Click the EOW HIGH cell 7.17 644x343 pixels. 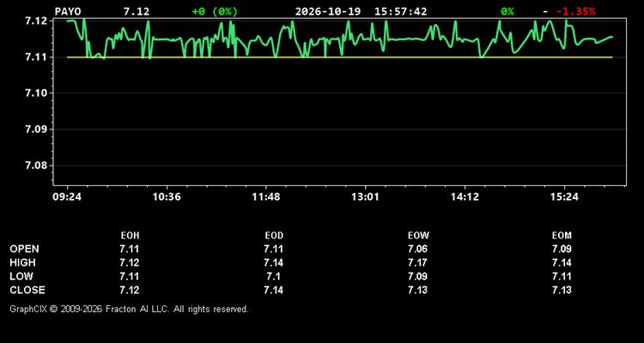417,262
